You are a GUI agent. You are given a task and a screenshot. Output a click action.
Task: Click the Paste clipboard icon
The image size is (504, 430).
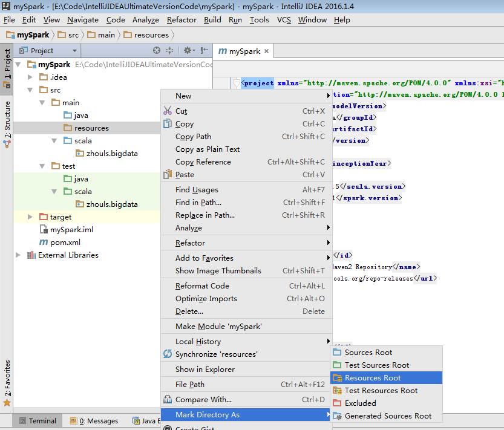[x=168, y=175]
